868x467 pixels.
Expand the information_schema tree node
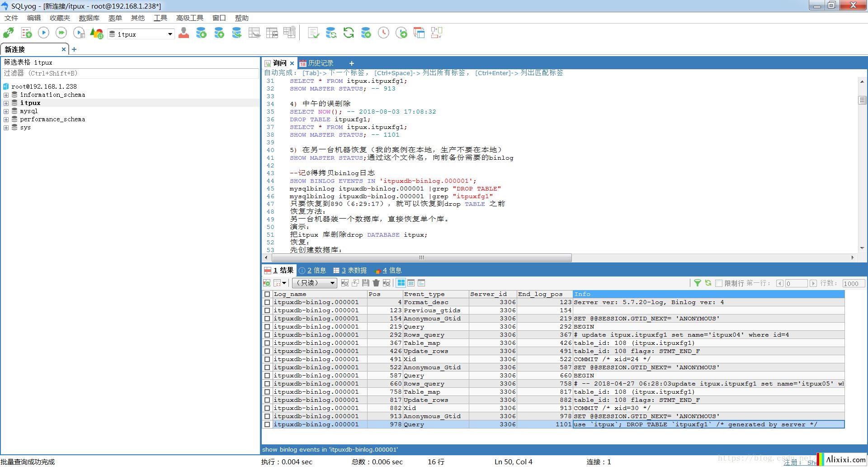pos(6,95)
